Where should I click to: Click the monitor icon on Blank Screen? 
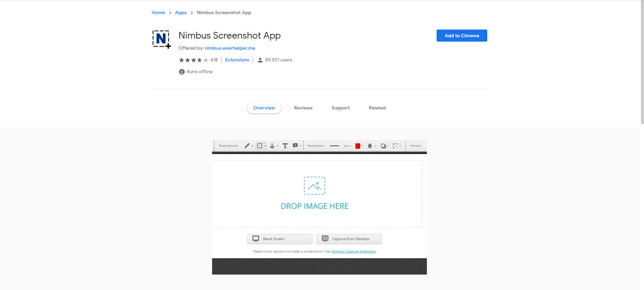256,239
